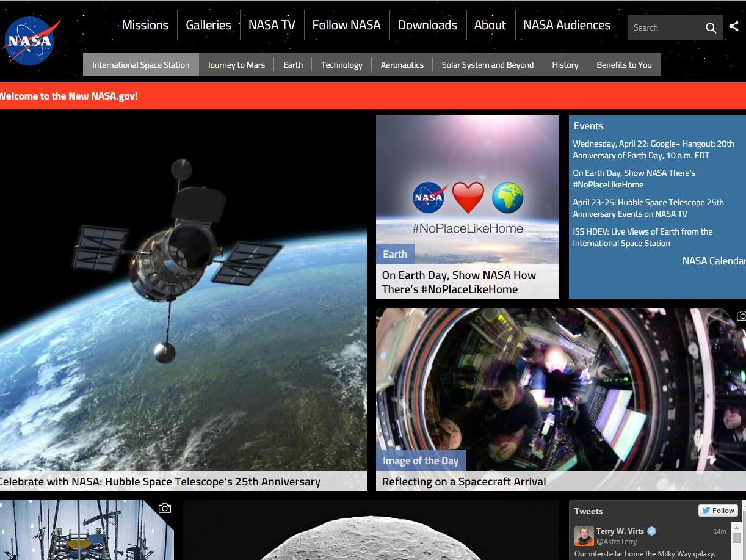This screenshot has width=746, height=560.
Task: Open the Galleries menu
Action: click(208, 25)
